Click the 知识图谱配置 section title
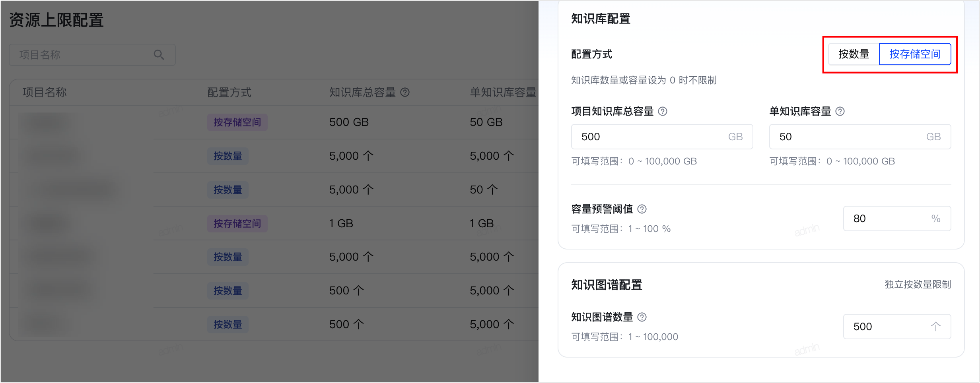Image resolution: width=980 pixels, height=383 pixels. tap(607, 285)
